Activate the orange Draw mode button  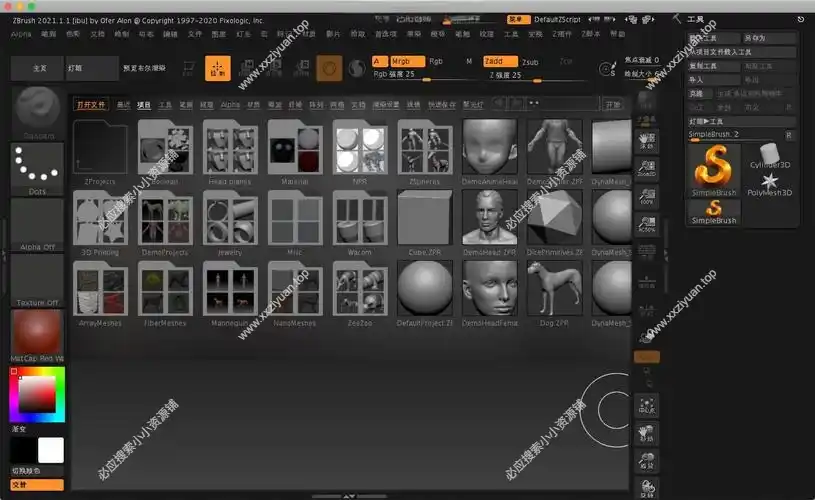pos(217,68)
